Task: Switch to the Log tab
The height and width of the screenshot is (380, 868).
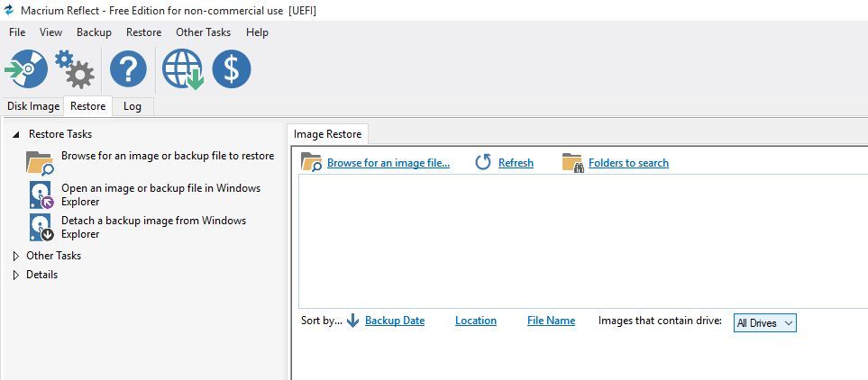Action: (x=132, y=106)
